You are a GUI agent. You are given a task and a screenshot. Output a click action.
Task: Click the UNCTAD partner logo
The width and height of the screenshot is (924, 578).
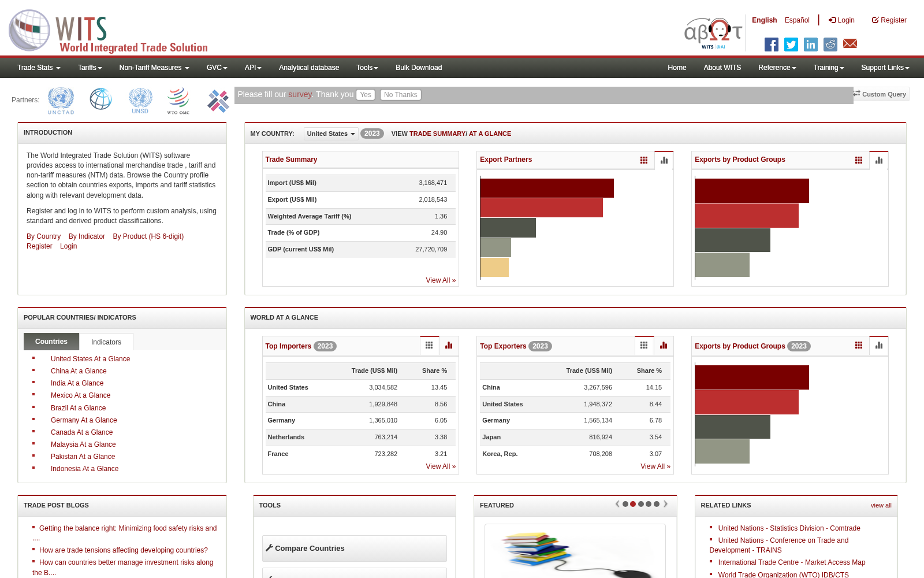[61, 101]
